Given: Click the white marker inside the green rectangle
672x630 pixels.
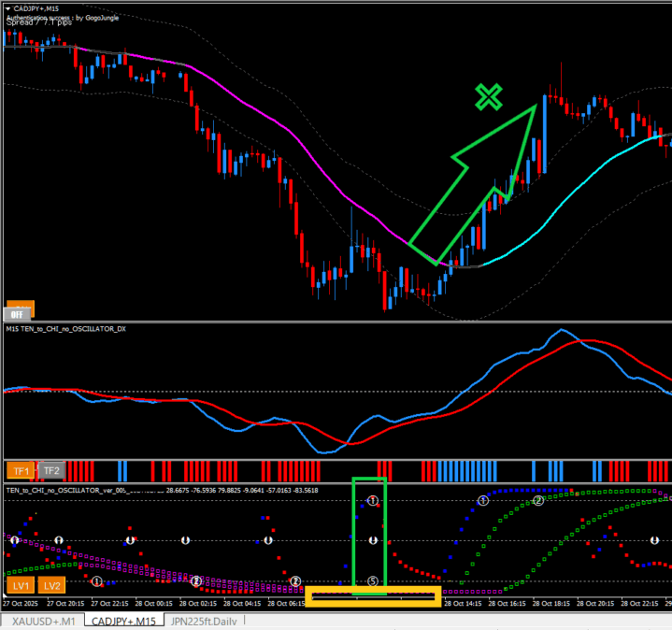Looking at the screenshot, I should click(372, 540).
